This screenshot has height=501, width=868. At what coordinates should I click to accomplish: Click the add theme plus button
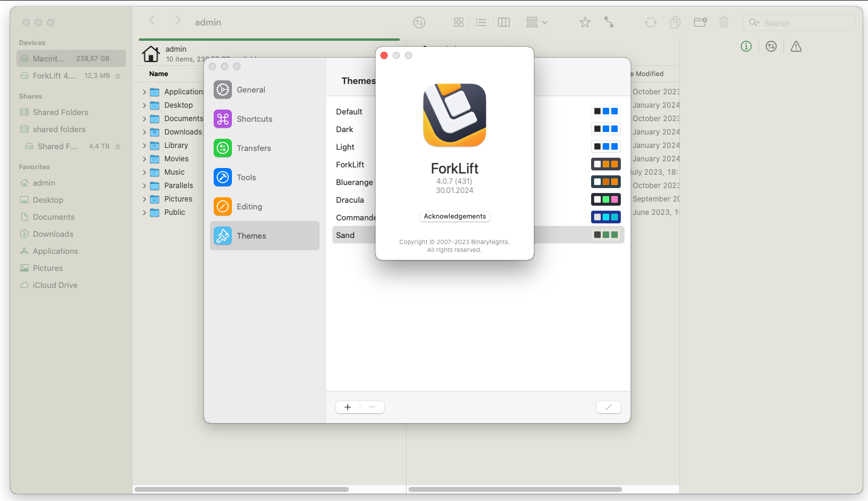[348, 407]
